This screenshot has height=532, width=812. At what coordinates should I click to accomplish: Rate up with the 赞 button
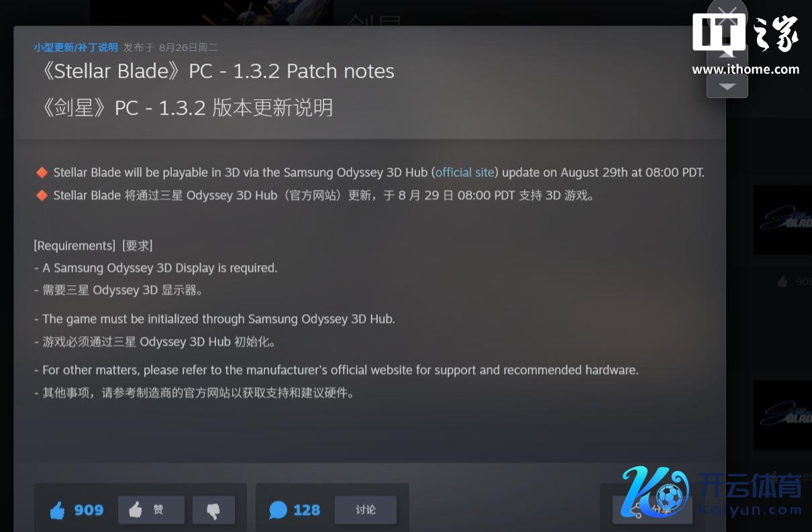(151, 510)
